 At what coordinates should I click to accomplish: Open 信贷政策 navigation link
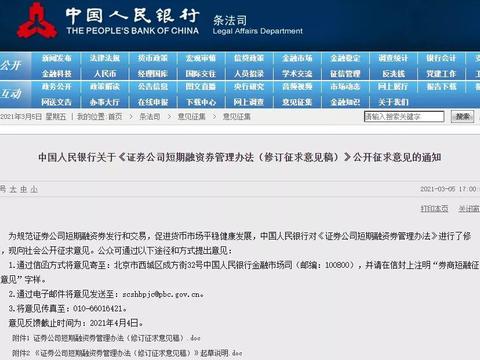click(249, 58)
